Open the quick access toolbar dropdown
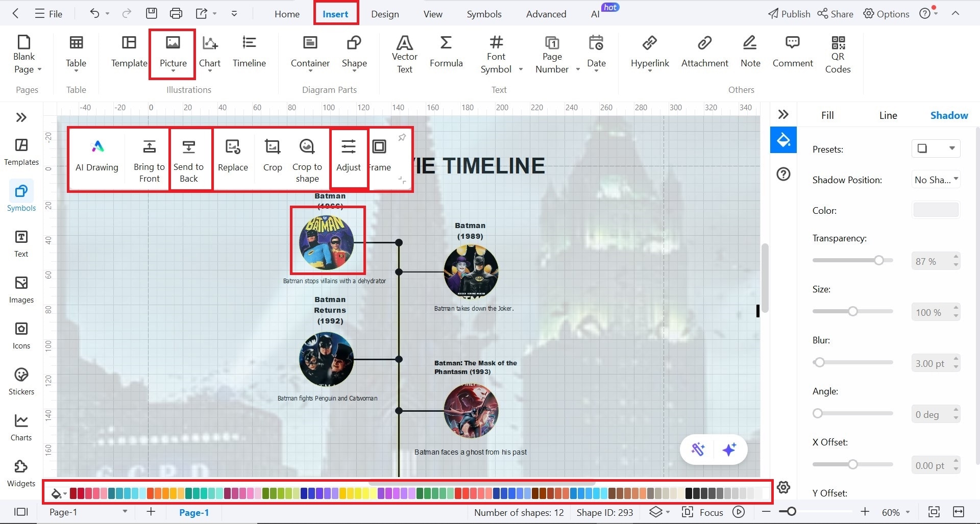Image resolution: width=980 pixels, height=524 pixels. 234,14
